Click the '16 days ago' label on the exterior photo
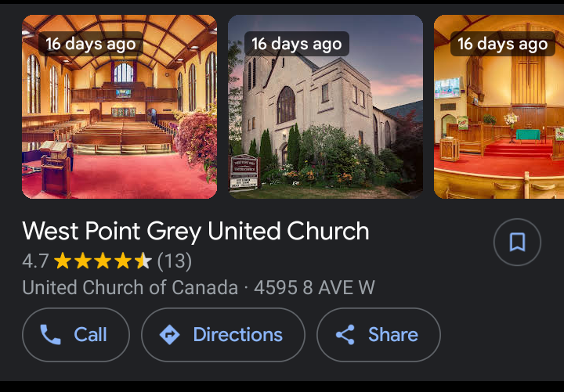Screen dimensions: 564x392 pos(296,44)
